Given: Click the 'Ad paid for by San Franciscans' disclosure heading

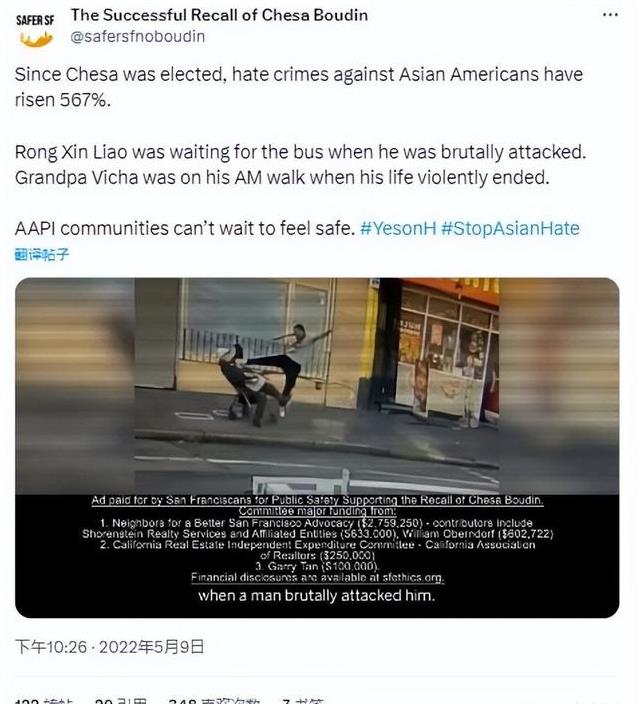Looking at the screenshot, I should [317, 500].
